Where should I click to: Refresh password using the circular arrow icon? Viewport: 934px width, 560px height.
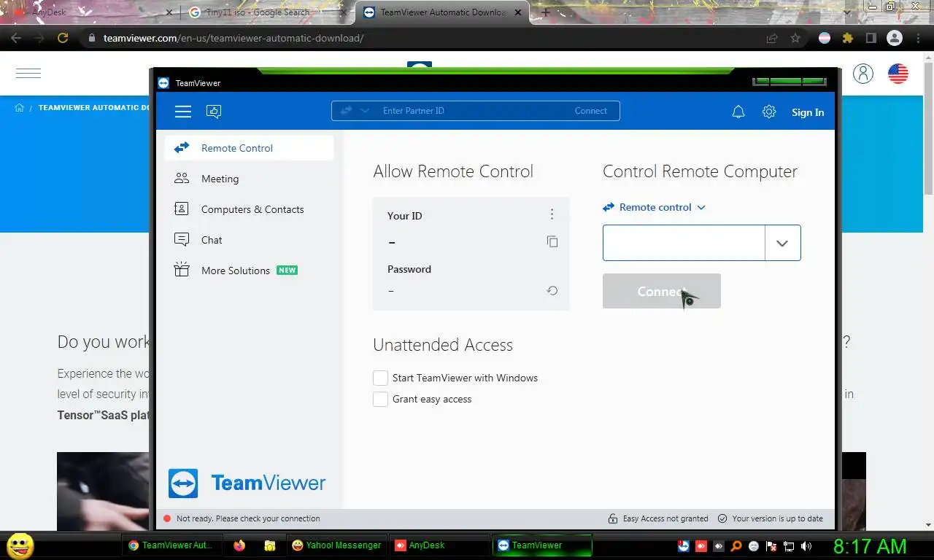(552, 290)
